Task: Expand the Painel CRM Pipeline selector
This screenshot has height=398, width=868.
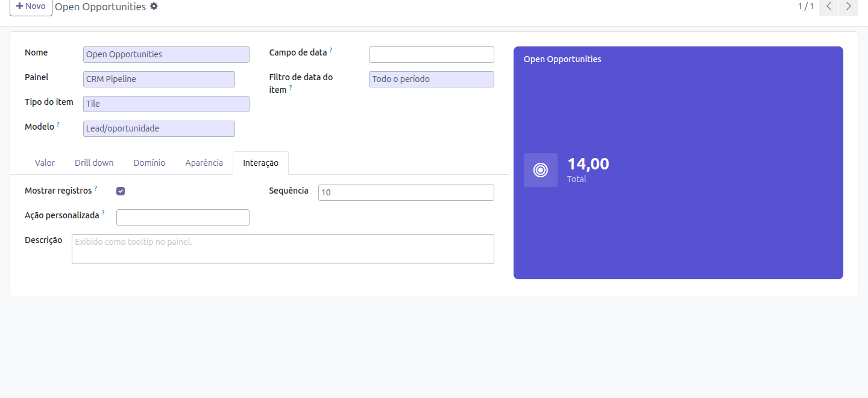Action: tap(159, 79)
